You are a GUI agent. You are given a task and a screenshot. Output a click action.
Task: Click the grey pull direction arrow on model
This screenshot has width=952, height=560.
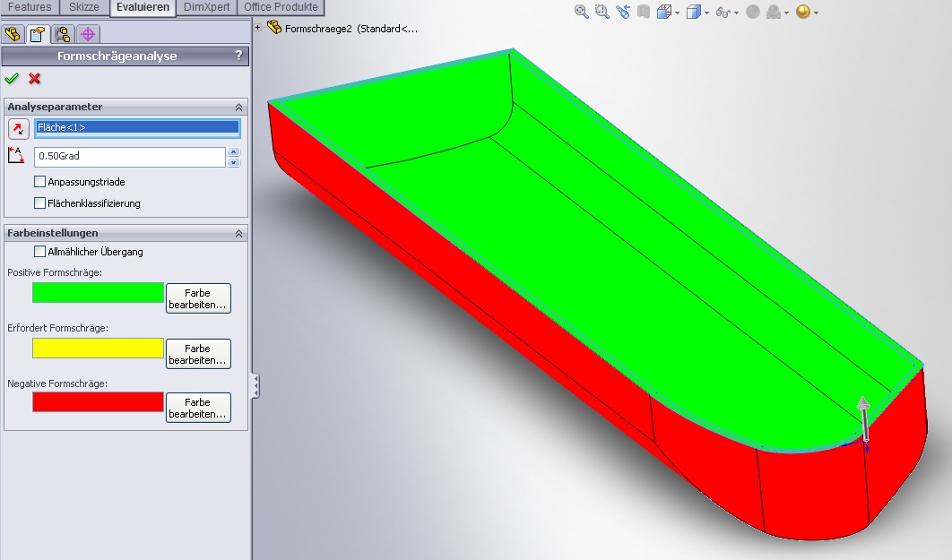863,418
